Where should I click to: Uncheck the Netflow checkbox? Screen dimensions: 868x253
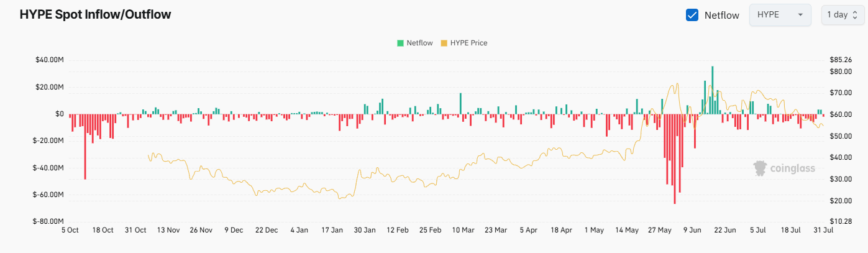(x=692, y=15)
